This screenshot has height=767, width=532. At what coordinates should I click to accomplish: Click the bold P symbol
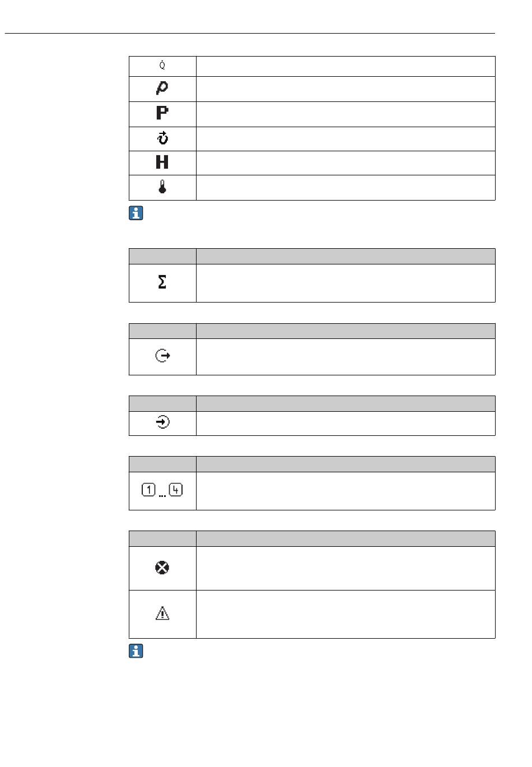click(x=162, y=113)
